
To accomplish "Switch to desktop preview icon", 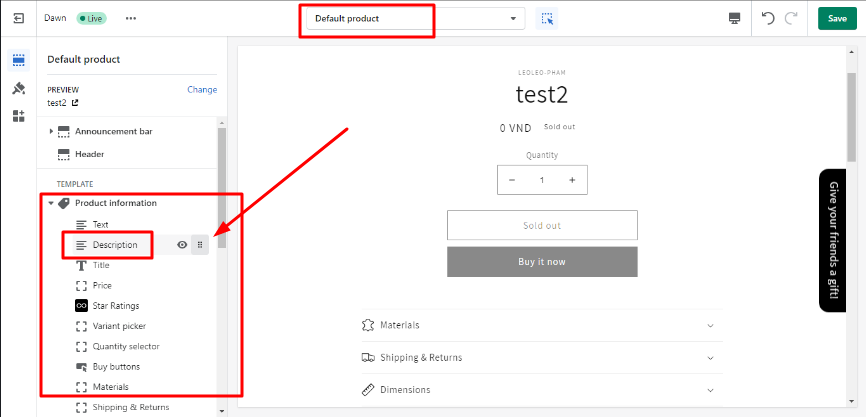I will coord(735,18).
